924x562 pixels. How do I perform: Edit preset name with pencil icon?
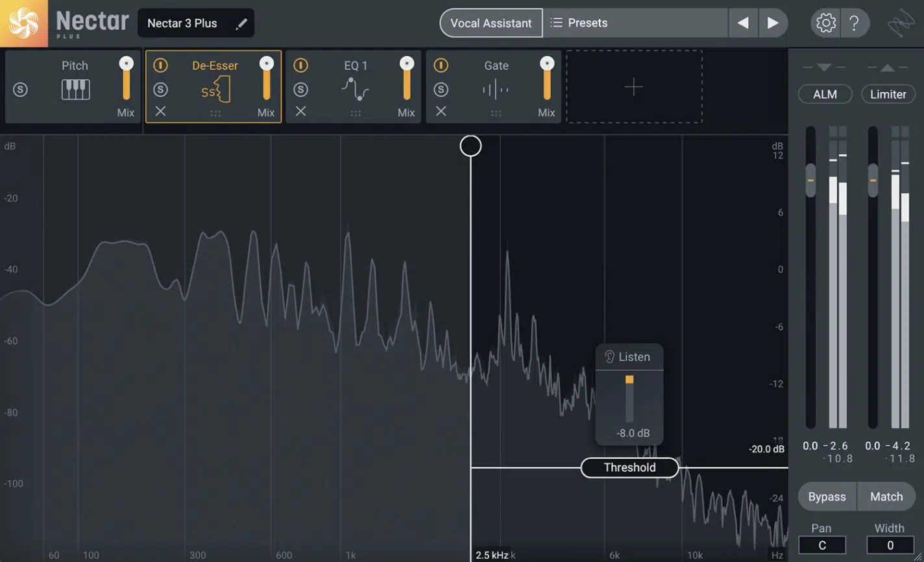click(241, 24)
